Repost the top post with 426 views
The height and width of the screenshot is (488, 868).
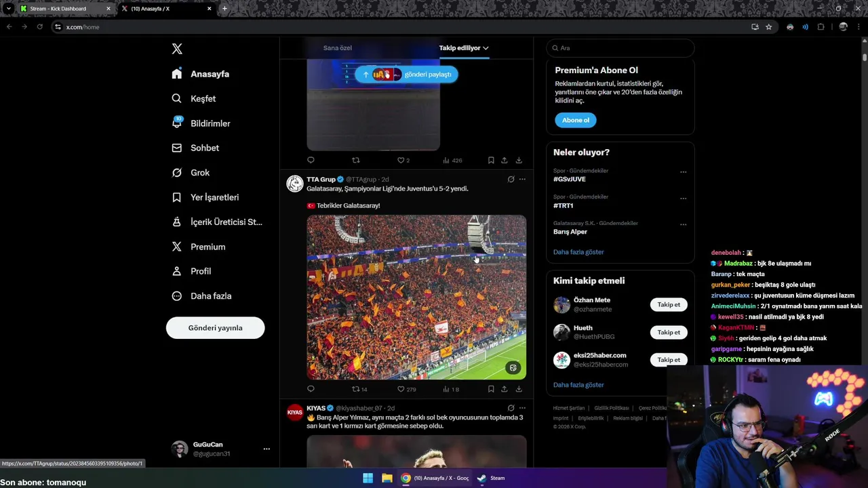(x=356, y=161)
